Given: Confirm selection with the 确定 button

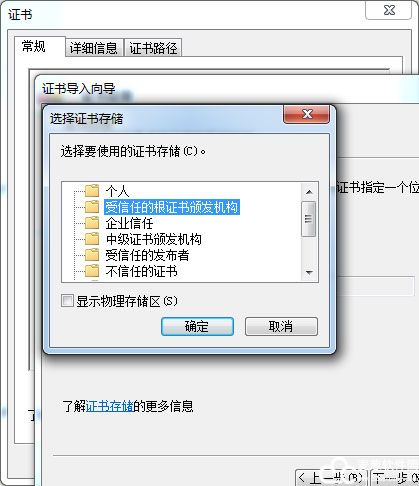Looking at the screenshot, I should pos(197,326).
